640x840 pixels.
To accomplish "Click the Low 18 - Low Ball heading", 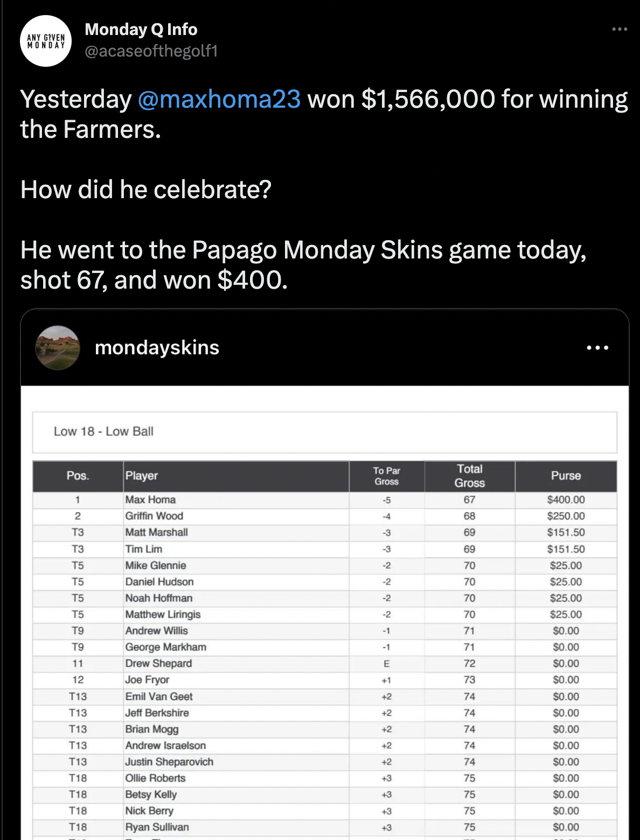I will coord(103,431).
